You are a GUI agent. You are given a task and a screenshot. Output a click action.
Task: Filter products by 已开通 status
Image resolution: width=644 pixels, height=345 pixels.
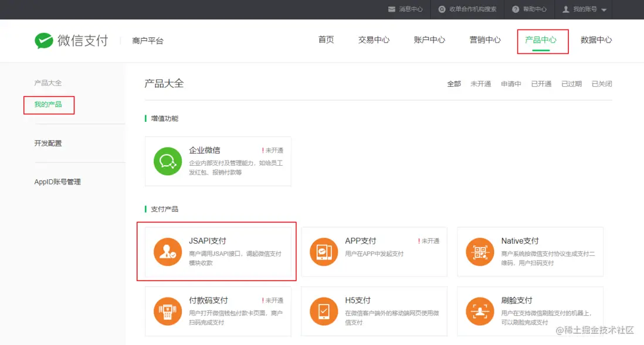pyautogui.click(x=541, y=84)
